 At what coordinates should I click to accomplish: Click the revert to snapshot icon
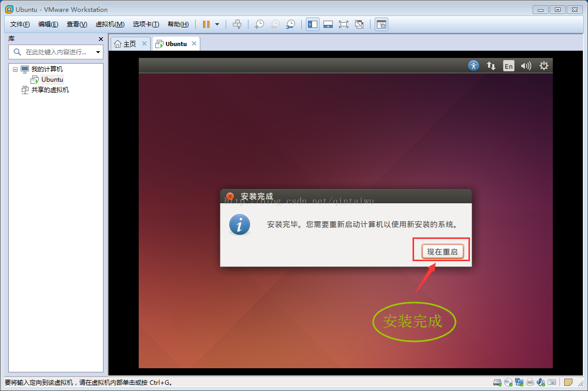tap(275, 24)
